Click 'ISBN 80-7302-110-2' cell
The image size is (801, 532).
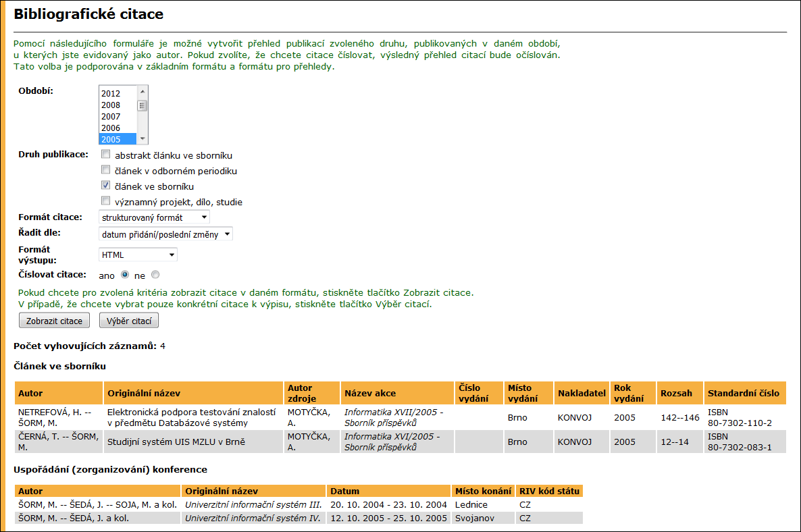tap(745, 418)
